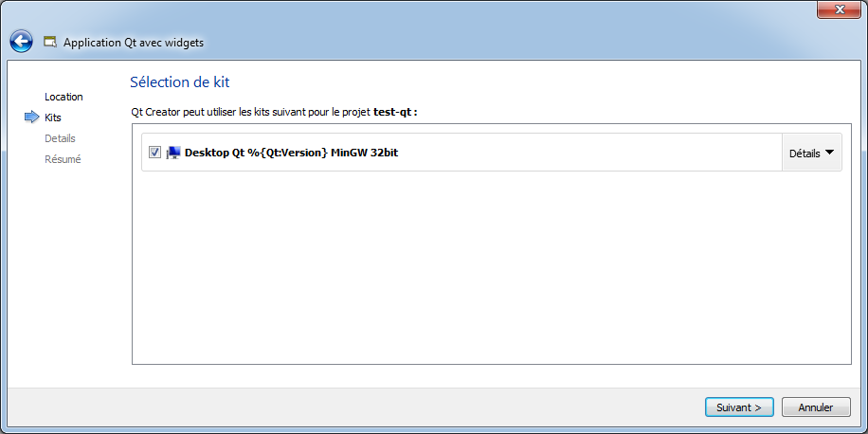This screenshot has width=868, height=434.
Task: Click the desktop monitor icon of the kit
Action: pos(173,153)
